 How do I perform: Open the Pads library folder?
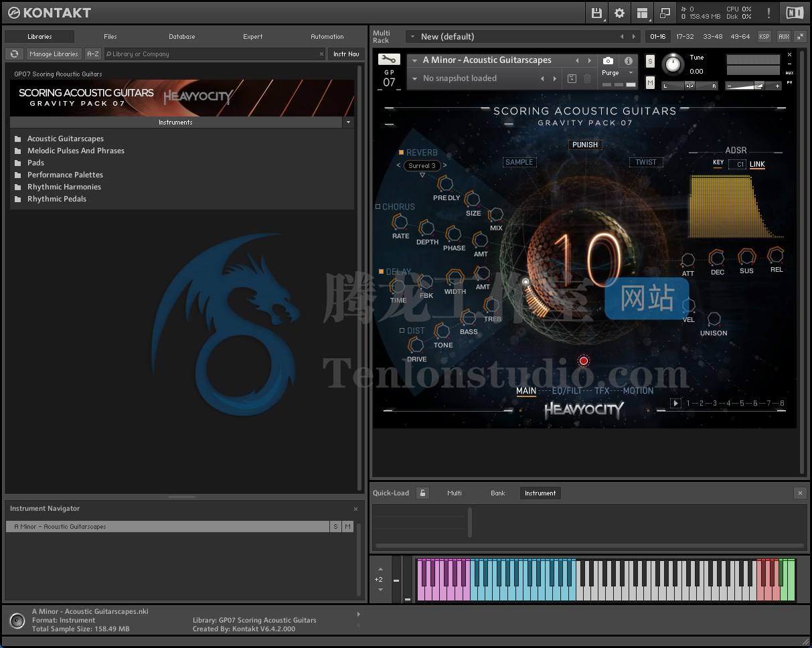pyautogui.click(x=35, y=163)
